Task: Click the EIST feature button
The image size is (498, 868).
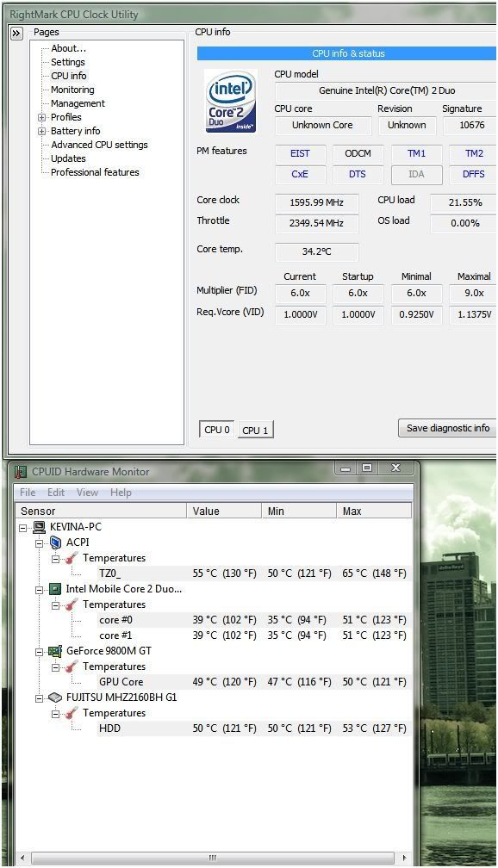Action: point(300,153)
